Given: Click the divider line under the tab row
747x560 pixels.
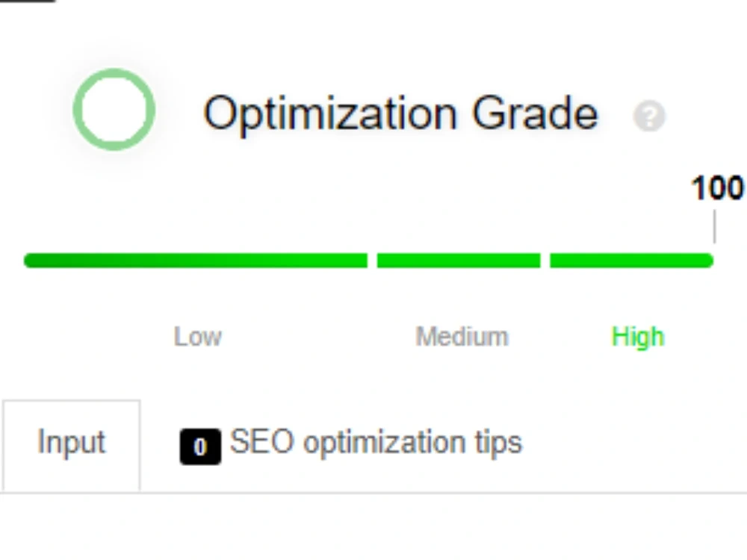Looking at the screenshot, I should click(x=373, y=493).
